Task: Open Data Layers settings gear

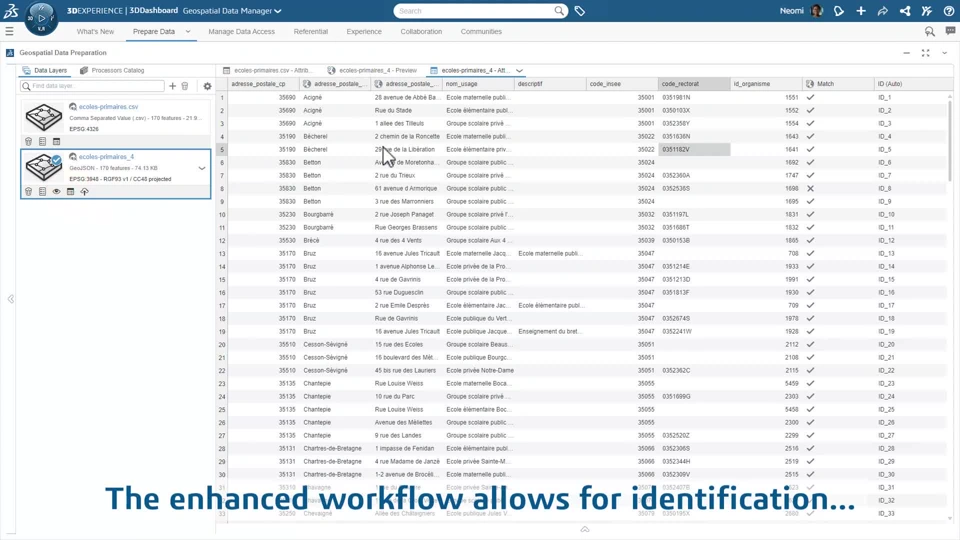Action: coord(208,86)
